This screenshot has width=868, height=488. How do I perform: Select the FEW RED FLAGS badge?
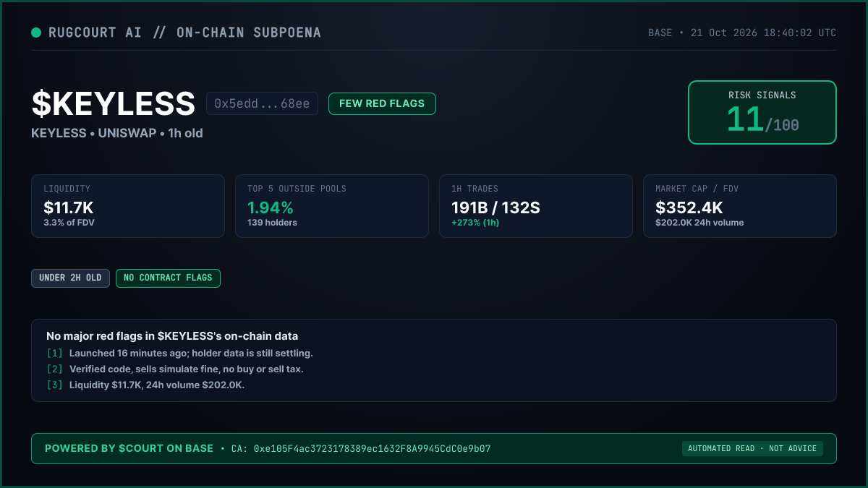382,103
